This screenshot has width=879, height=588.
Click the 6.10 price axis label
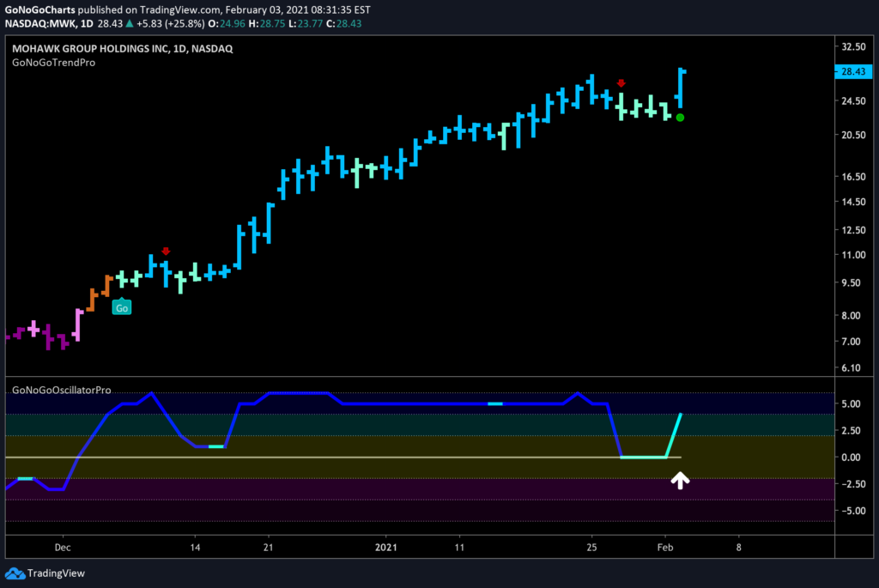coord(851,367)
